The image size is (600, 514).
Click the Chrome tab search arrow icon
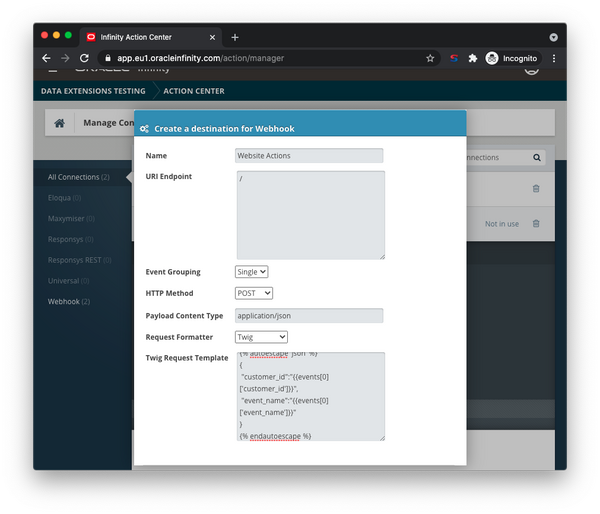(553, 37)
